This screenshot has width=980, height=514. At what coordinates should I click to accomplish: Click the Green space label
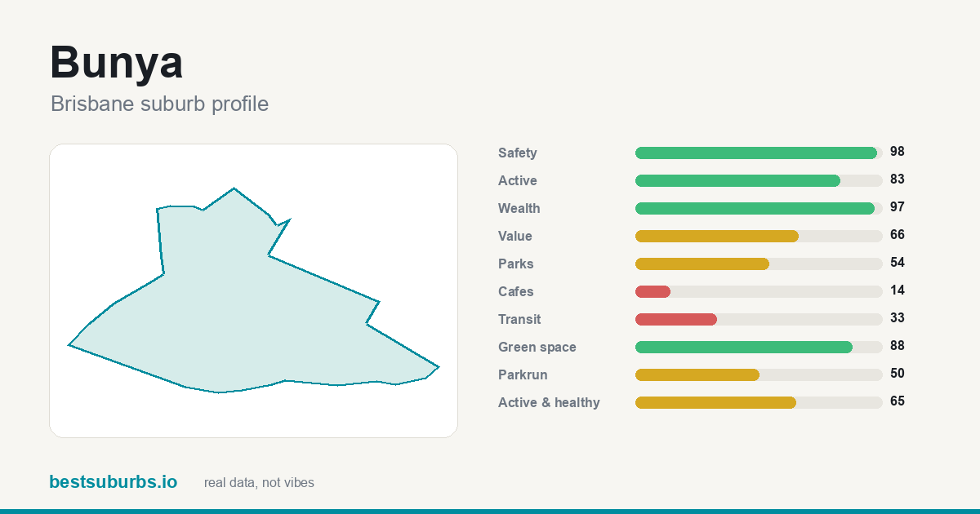[537, 348]
